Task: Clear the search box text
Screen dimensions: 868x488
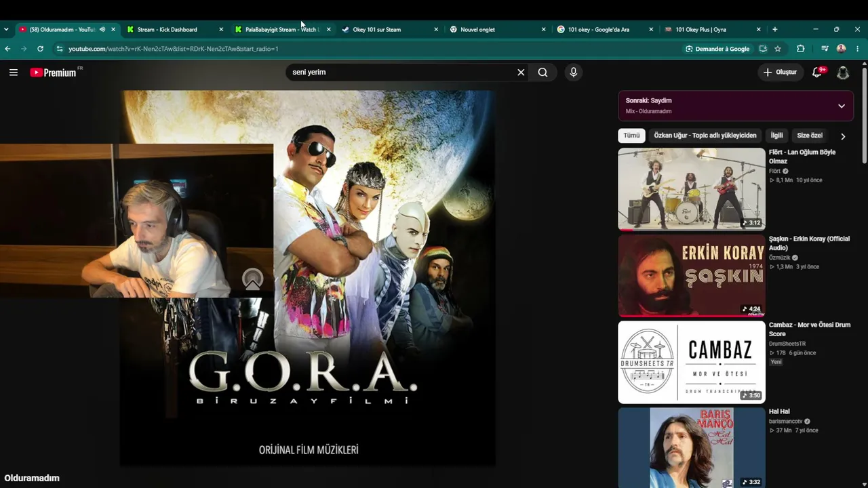Action: click(x=521, y=73)
